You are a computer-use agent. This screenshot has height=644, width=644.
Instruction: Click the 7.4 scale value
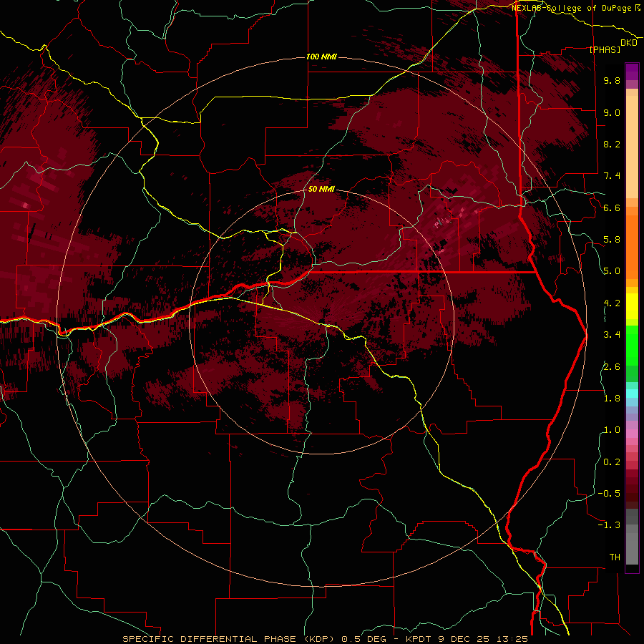612,176
